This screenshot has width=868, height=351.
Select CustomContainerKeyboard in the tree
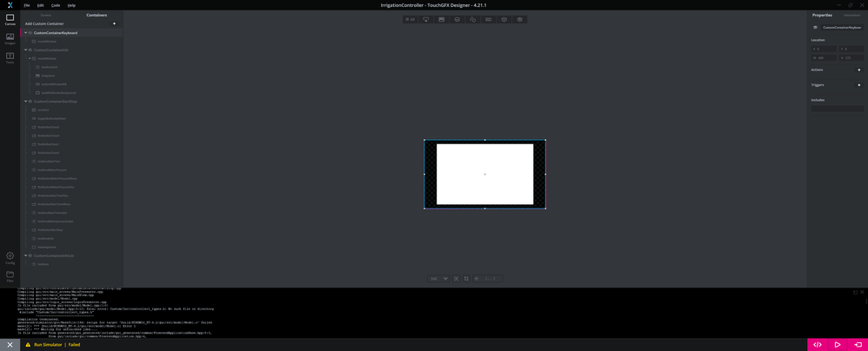coord(56,33)
